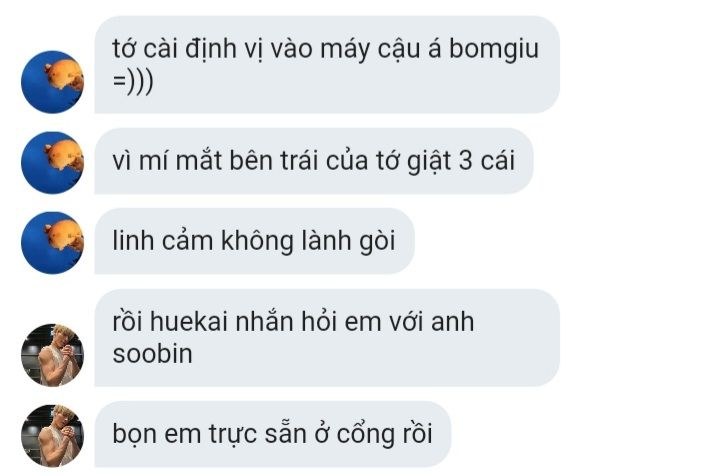Select the message 'rồi huekai nhắn hỏi em với anh'
This screenshot has height=475, width=720.
(x=327, y=338)
